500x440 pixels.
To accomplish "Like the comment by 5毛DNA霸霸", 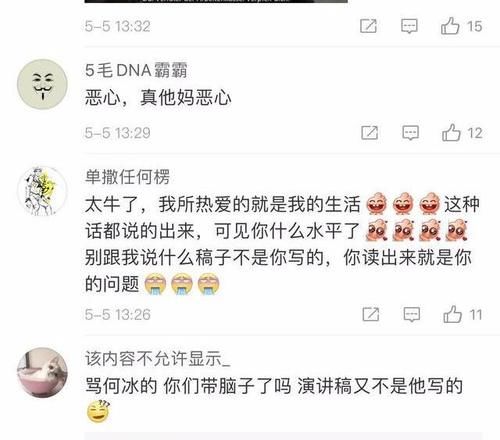I will point(451,133).
